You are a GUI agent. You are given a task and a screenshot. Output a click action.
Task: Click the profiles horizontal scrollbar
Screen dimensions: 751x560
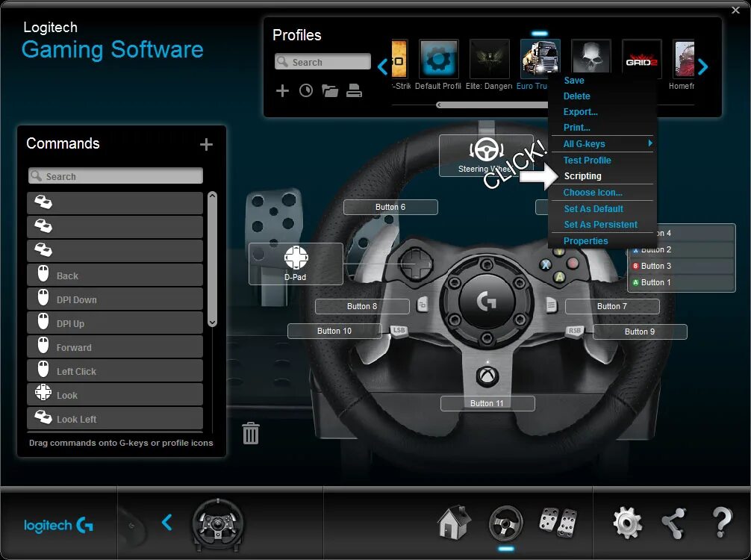[492, 105]
